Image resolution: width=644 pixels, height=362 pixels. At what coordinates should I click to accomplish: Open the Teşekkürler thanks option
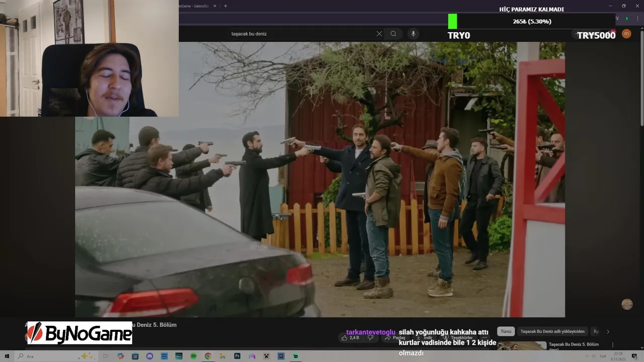pyautogui.click(x=459, y=338)
